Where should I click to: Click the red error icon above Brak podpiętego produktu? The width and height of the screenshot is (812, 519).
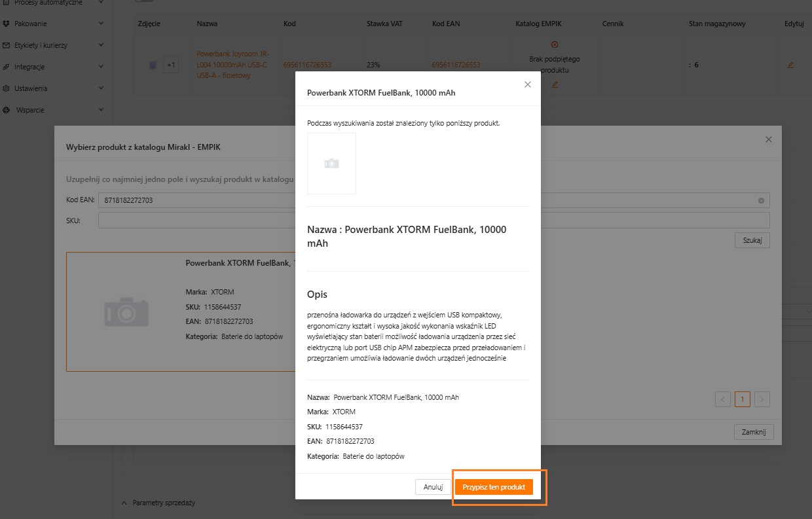(x=555, y=45)
